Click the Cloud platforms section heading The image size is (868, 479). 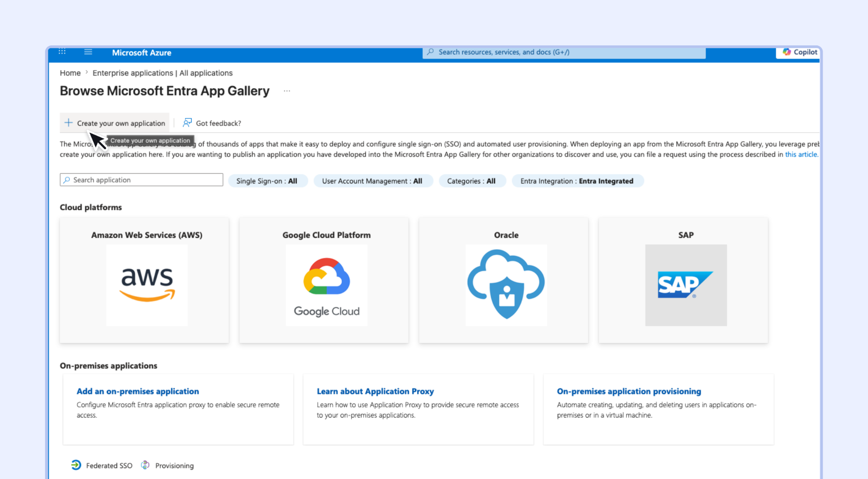(91, 207)
